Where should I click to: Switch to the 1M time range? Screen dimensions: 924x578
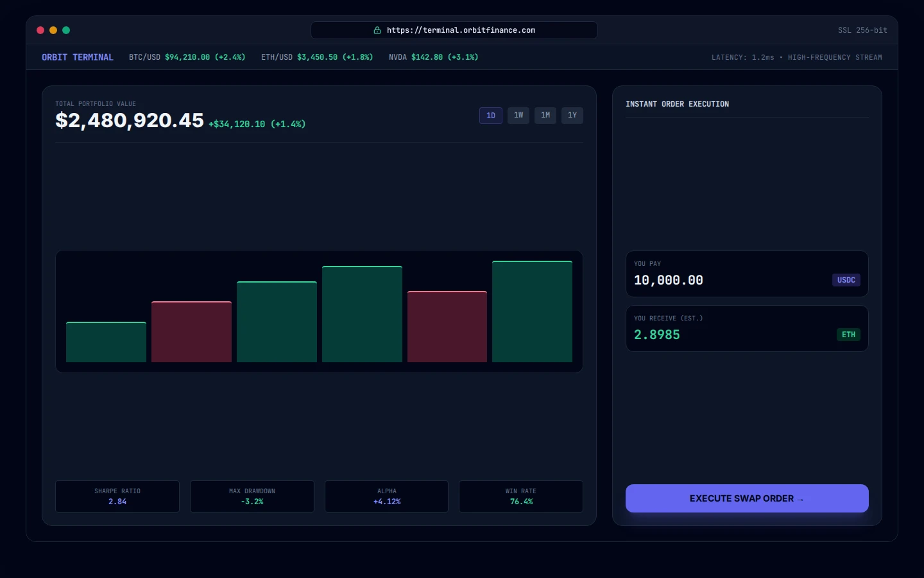tap(545, 116)
